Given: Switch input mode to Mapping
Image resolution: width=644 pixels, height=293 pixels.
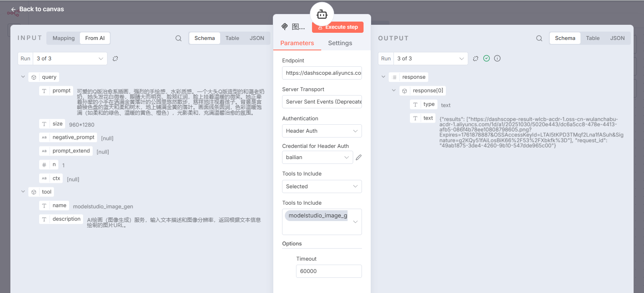Looking at the screenshot, I should (64, 38).
